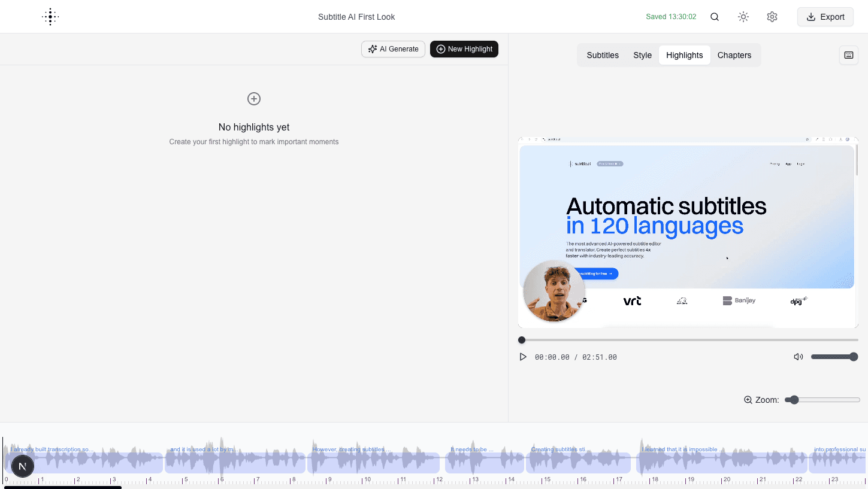
Task: Click the zoom magnifier icon near the zoom slider
Action: (x=747, y=399)
